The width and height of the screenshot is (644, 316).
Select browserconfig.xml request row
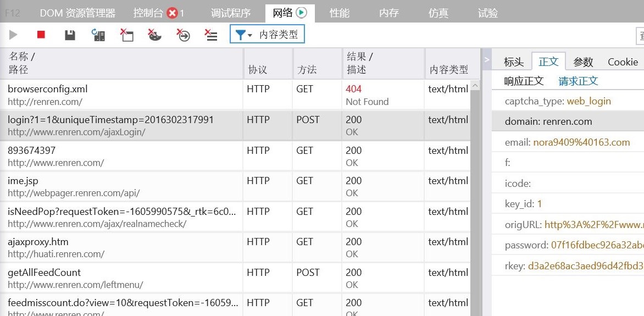(235, 95)
